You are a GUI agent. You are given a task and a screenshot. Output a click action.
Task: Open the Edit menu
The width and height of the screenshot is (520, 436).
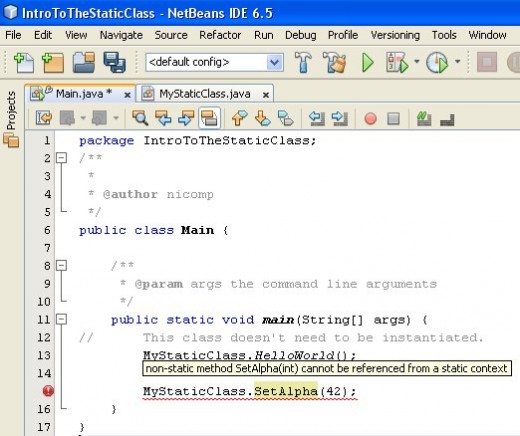click(43, 35)
